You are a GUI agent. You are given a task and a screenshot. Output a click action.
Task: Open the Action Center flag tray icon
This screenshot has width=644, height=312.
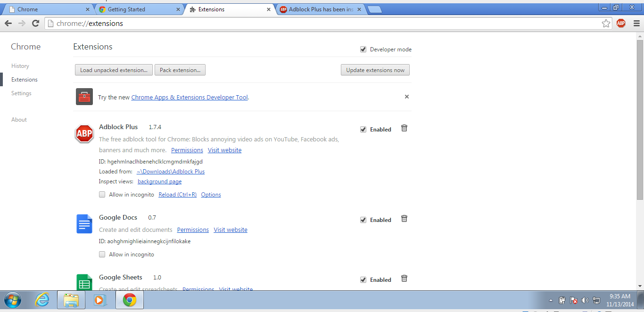(574, 300)
